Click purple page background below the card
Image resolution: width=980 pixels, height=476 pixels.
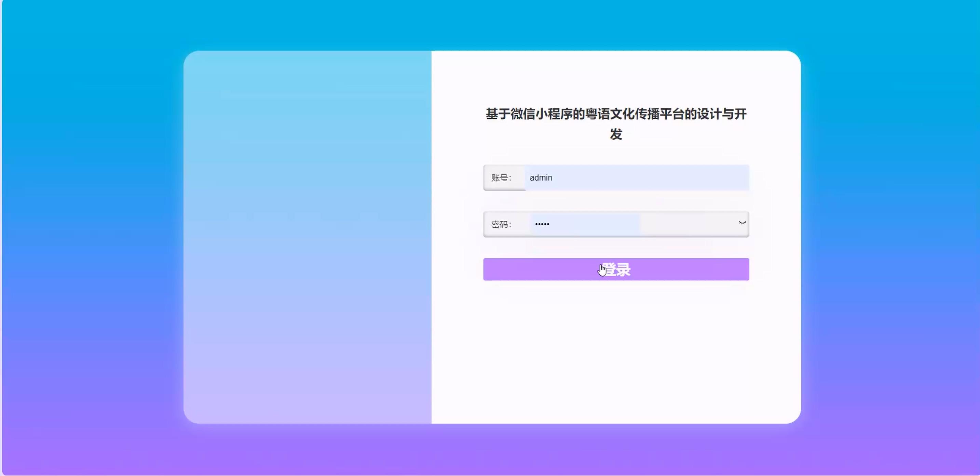click(x=490, y=451)
